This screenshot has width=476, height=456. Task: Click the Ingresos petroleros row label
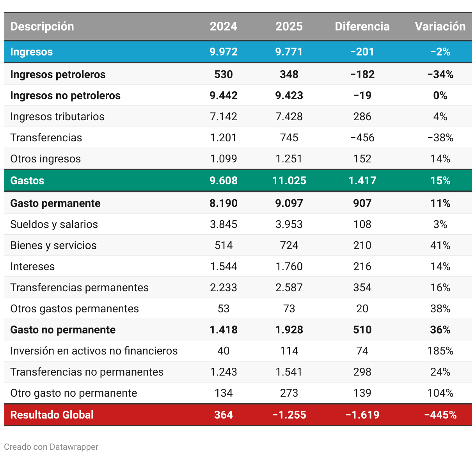coord(58,75)
